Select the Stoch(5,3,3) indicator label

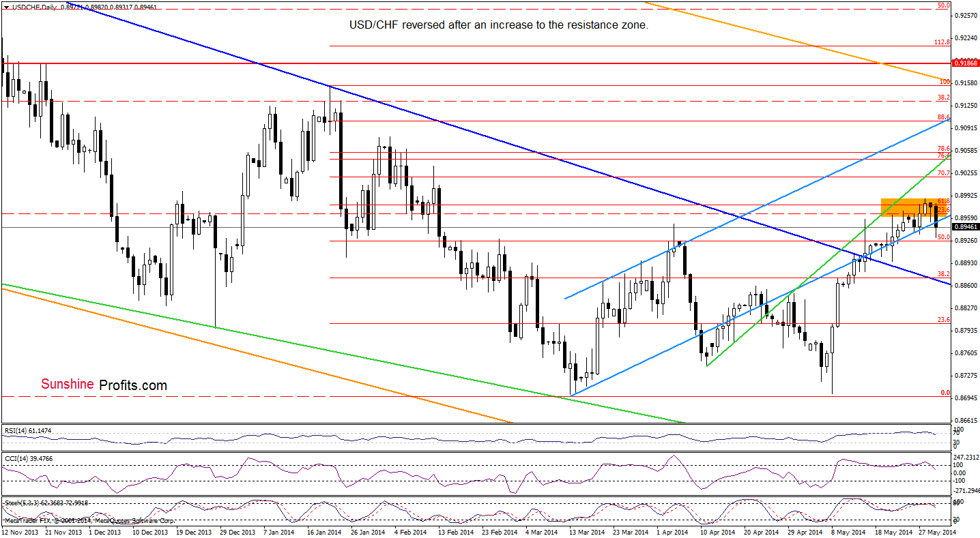47,503
